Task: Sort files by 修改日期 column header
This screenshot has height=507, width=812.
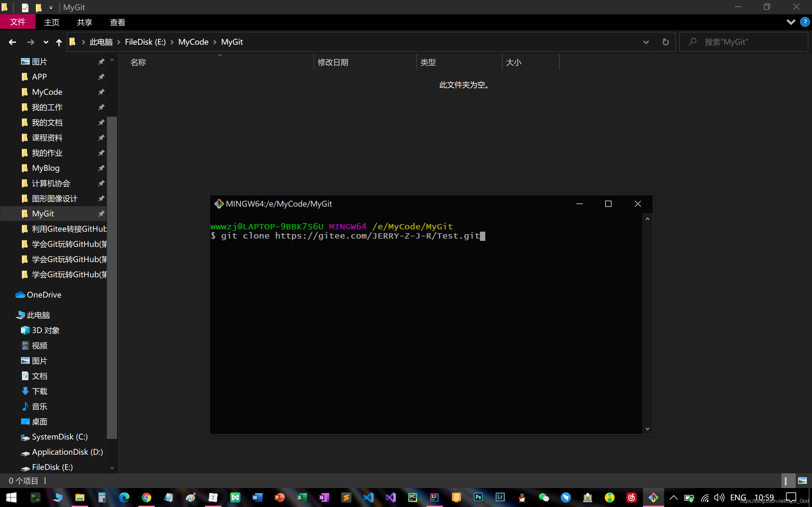Action: [333, 62]
